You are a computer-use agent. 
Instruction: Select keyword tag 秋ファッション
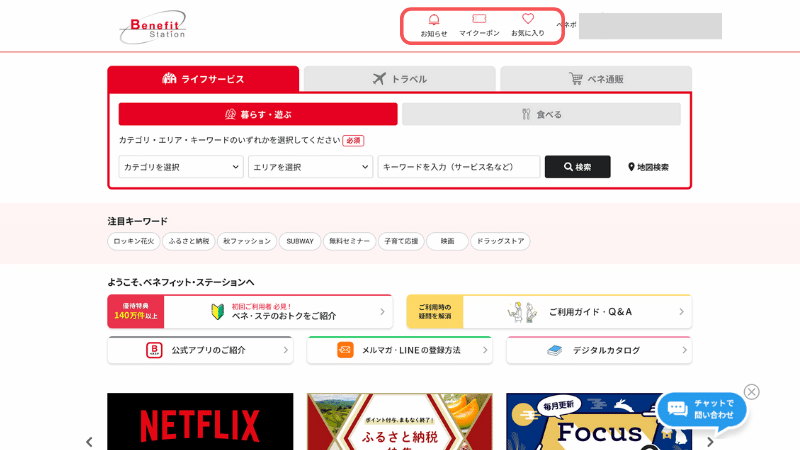point(247,241)
